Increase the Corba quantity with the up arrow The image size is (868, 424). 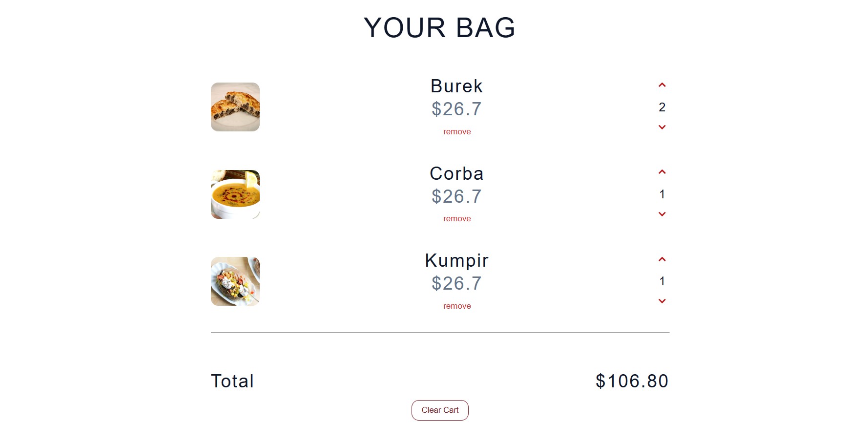pos(662,171)
